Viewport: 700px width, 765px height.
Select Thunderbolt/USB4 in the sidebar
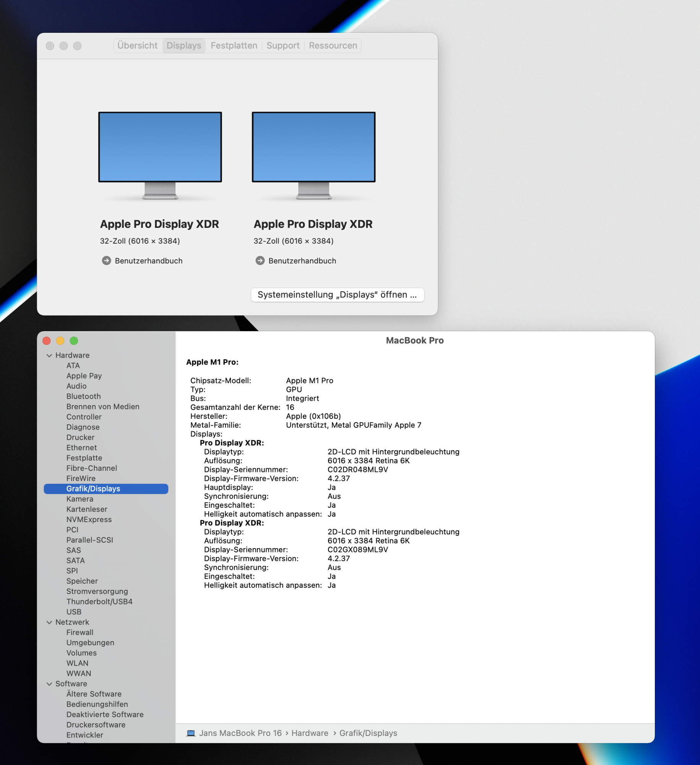pos(99,602)
